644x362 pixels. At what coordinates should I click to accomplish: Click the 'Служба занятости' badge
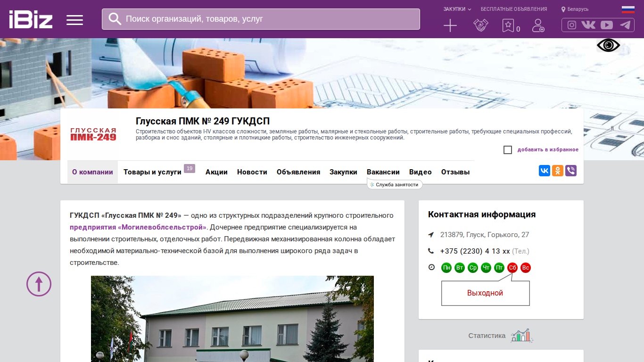click(395, 185)
